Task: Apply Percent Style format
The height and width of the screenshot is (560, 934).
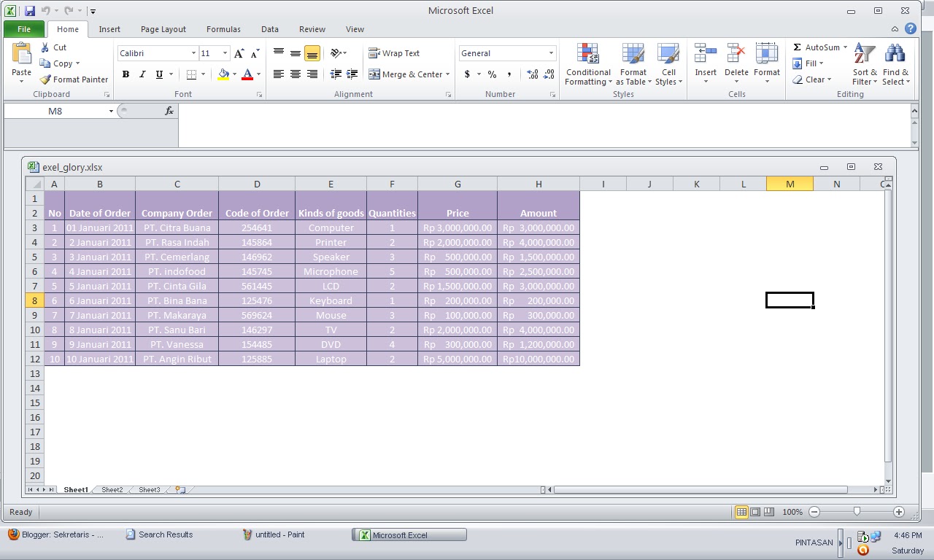Action: [493, 74]
